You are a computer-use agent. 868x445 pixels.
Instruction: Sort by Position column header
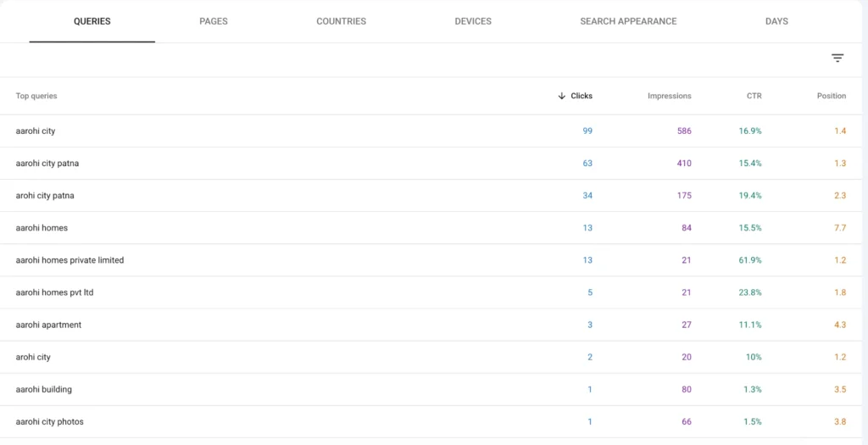tap(832, 96)
